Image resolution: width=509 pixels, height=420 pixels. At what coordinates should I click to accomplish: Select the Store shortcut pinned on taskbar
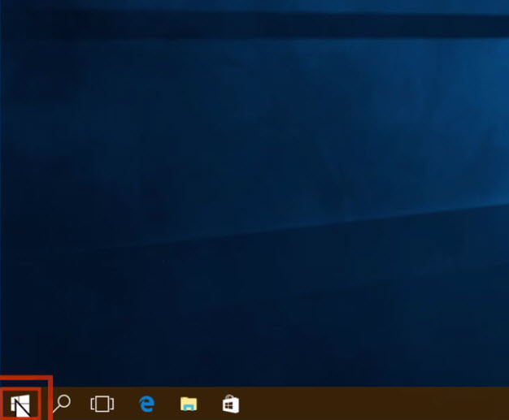(231, 403)
